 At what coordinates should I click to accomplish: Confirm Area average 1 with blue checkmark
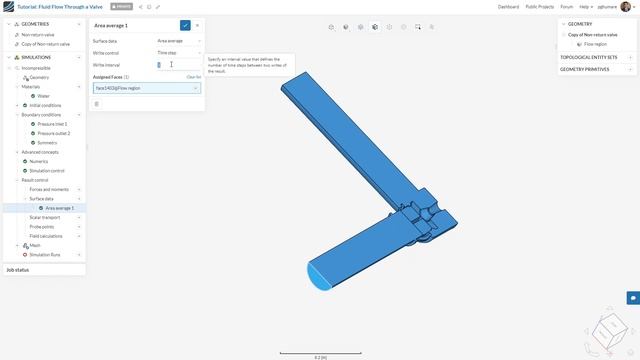tap(185, 25)
